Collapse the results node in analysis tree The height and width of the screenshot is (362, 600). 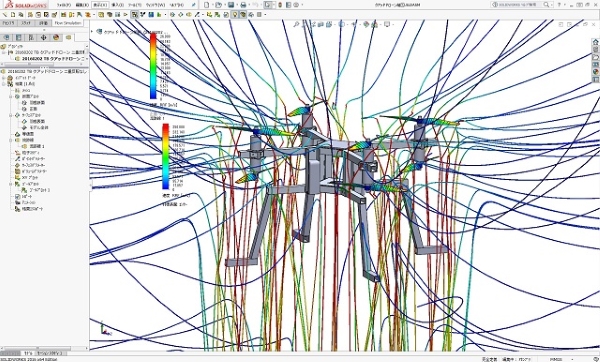coord(4,84)
